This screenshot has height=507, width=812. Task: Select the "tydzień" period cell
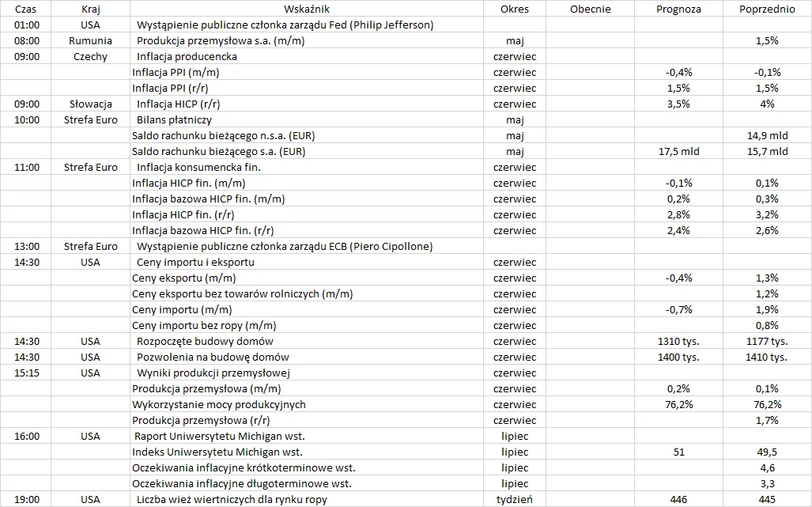click(x=515, y=500)
